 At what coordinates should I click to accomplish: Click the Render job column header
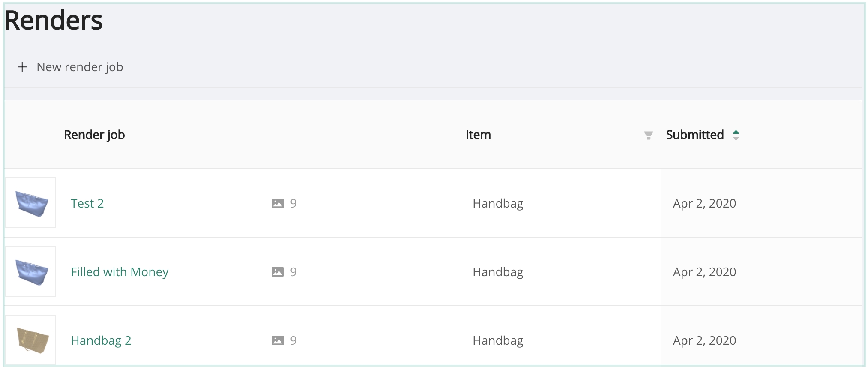[x=94, y=135]
